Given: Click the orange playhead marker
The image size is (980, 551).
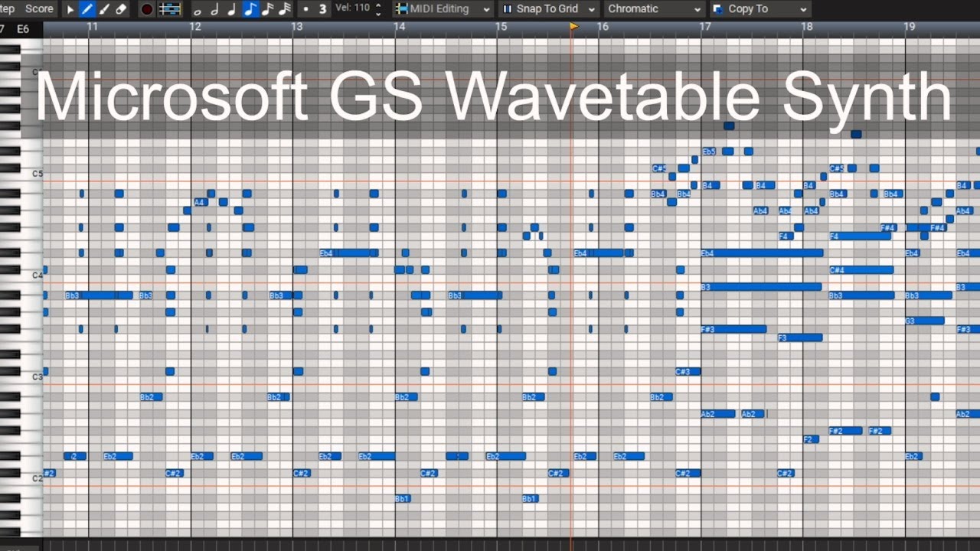Looking at the screenshot, I should [573, 27].
